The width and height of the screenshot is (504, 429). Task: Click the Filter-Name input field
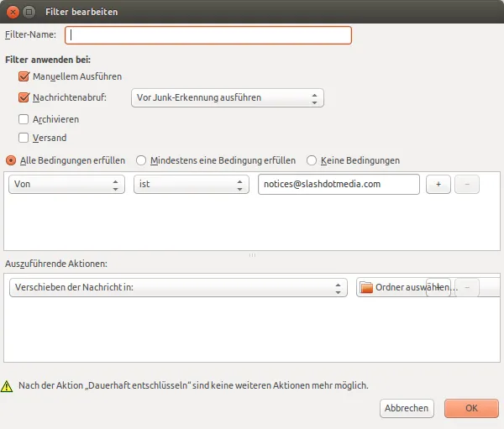[208, 35]
